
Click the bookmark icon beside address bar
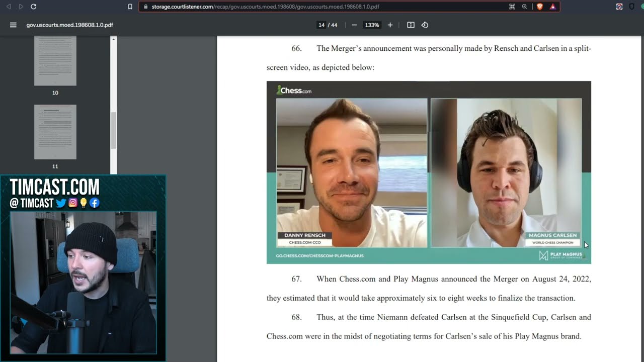click(x=130, y=7)
